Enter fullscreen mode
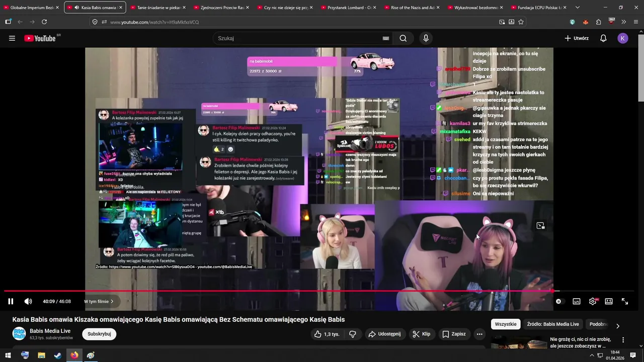Viewport: 644px width, 362px height. (625, 301)
